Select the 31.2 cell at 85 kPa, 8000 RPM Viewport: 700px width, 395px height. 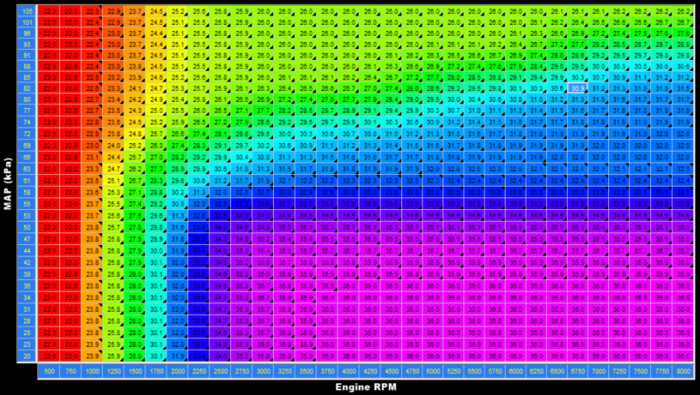click(x=684, y=77)
